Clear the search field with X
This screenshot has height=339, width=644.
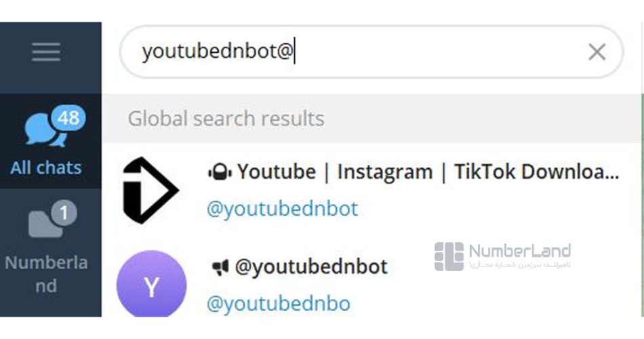(597, 52)
